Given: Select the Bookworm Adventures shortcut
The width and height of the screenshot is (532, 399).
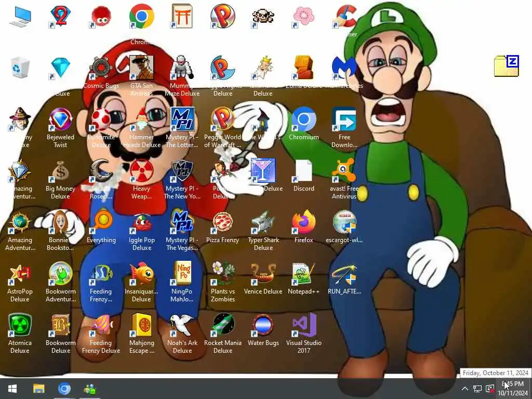Looking at the screenshot, I should (x=60, y=274).
